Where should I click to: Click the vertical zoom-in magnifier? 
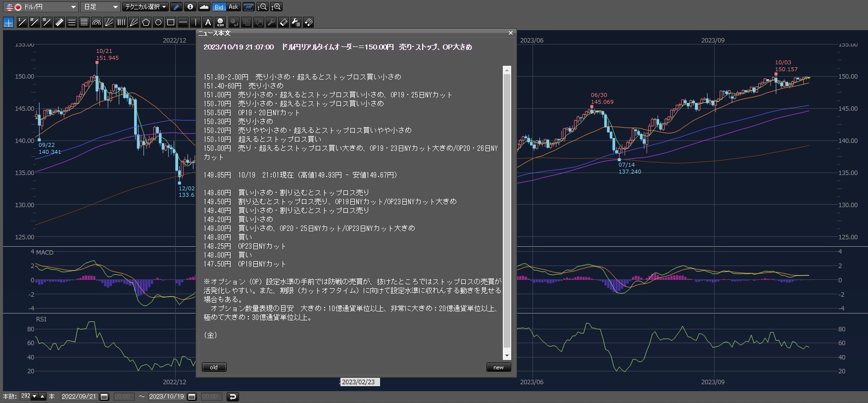(x=277, y=7)
